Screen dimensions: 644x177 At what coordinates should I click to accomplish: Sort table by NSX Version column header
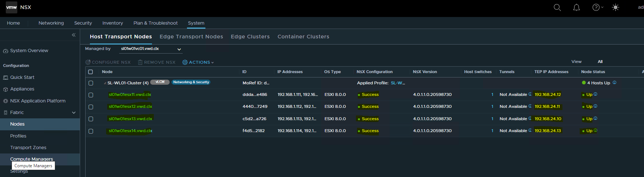[425, 72]
